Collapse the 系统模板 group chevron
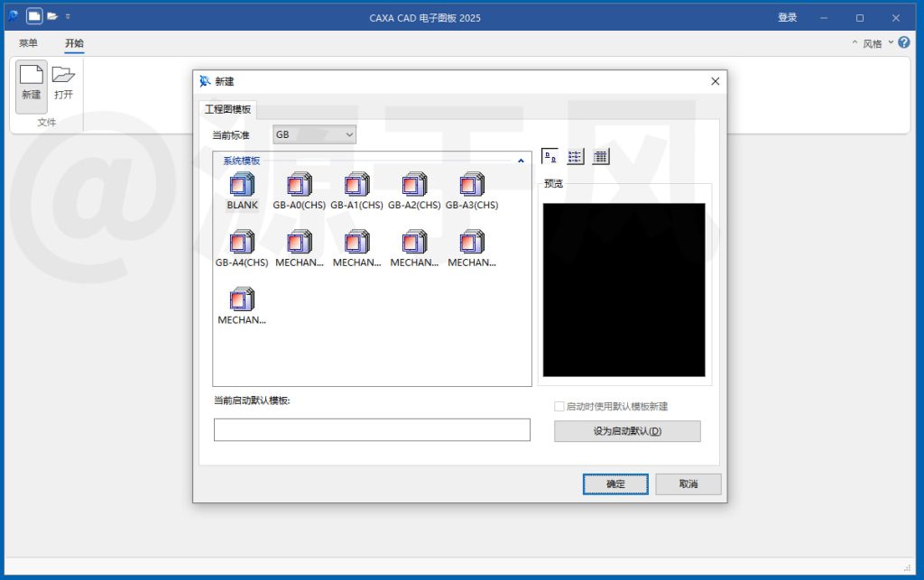 coord(521,161)
